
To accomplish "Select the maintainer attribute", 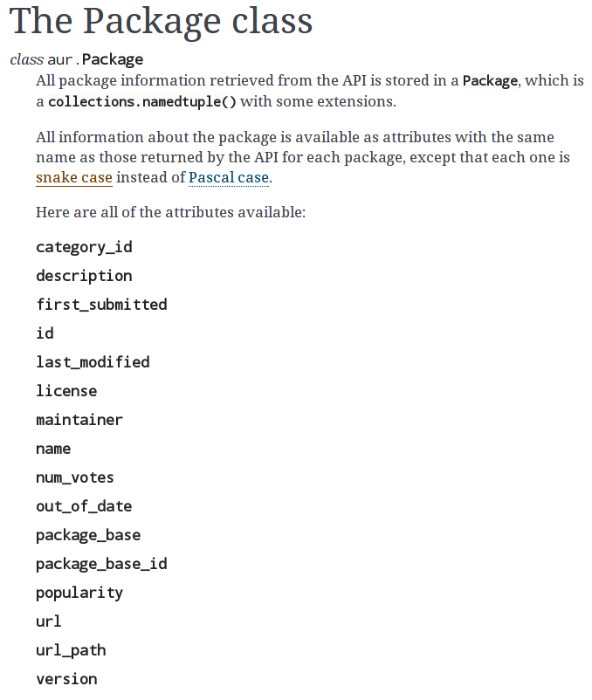I will [79, 420].
